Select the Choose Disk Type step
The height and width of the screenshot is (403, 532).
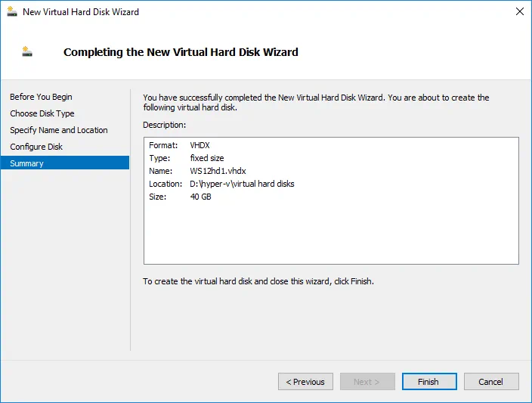[42, 113]
